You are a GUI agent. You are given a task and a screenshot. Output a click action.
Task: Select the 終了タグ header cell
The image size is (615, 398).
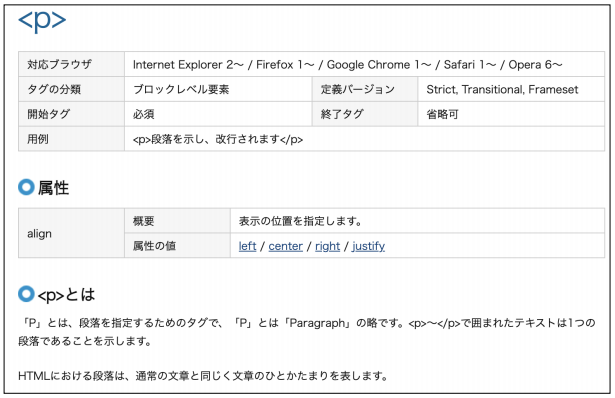(x=365, y=114)
